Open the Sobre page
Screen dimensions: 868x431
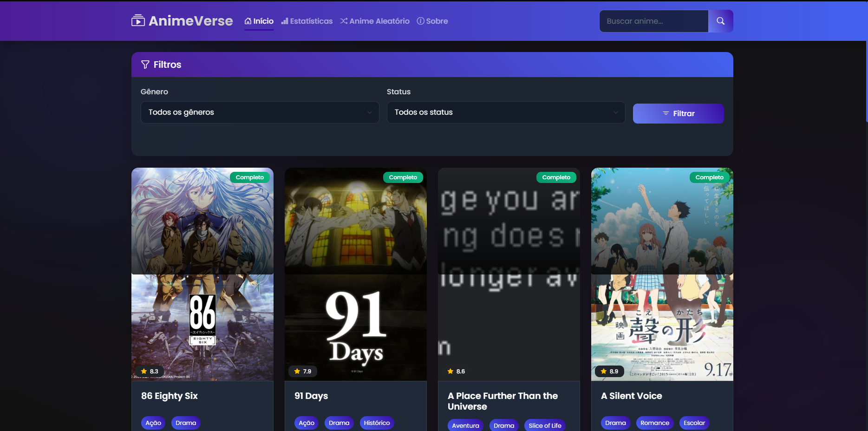pyautogui.click(x=432, y=21)
